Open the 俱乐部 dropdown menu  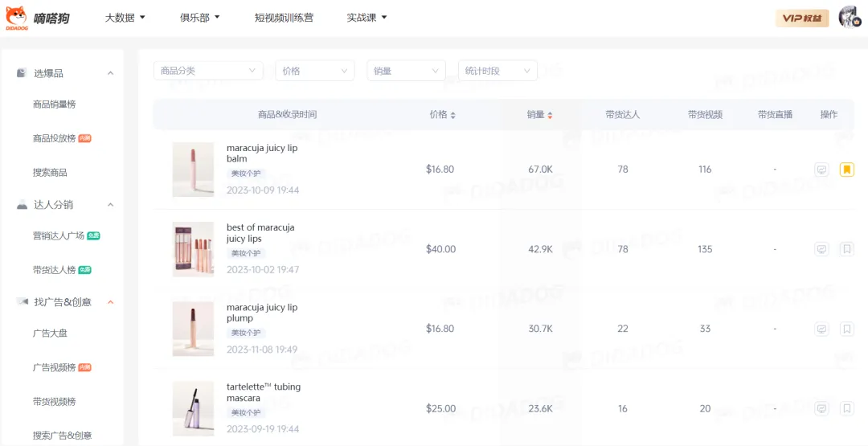200,18
